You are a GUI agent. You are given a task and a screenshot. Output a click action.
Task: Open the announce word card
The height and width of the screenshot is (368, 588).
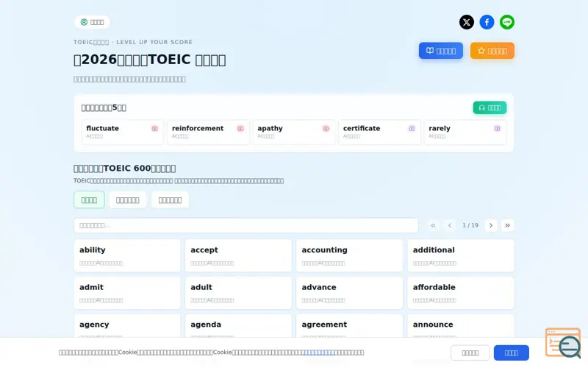point(461,326)
